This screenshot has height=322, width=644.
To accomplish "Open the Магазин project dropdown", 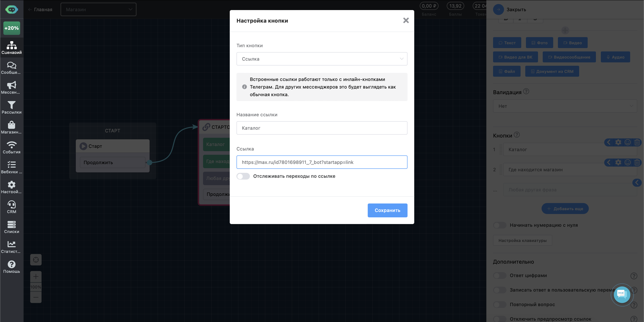I will click(98, 9).
